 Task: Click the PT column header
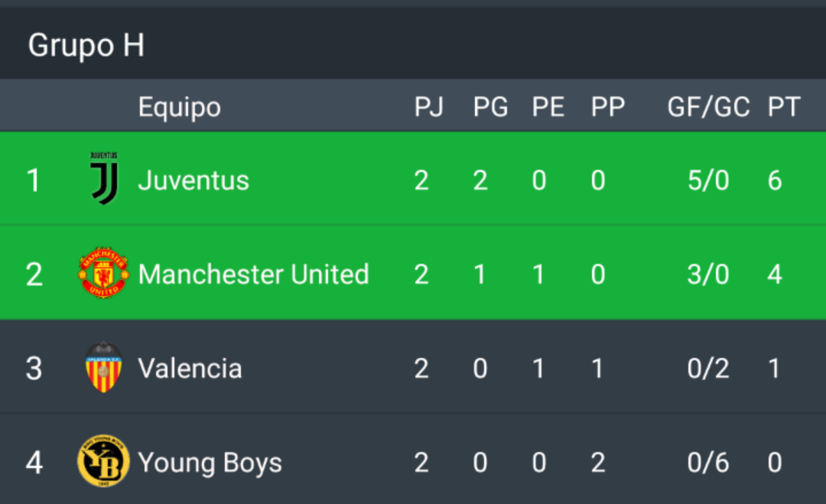(784, 107)
